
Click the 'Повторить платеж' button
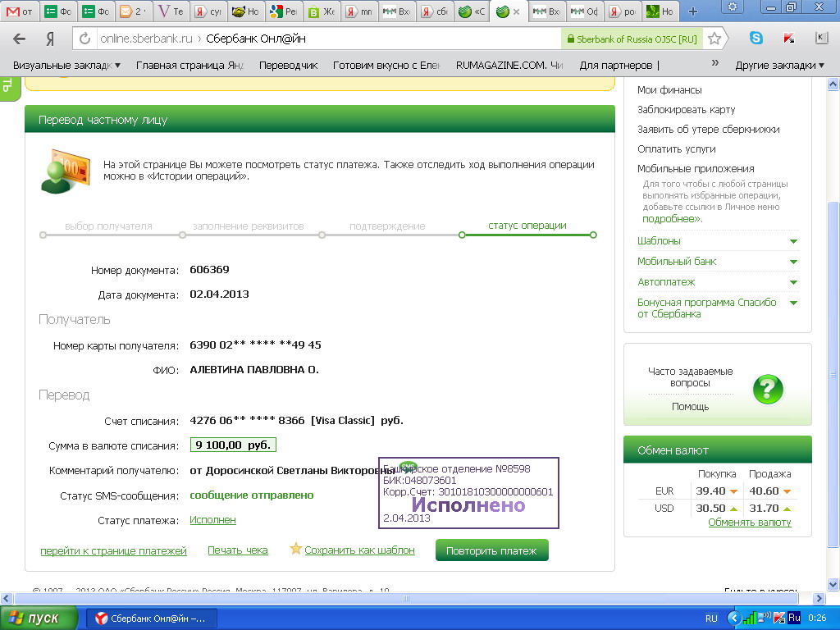(492, 550)
